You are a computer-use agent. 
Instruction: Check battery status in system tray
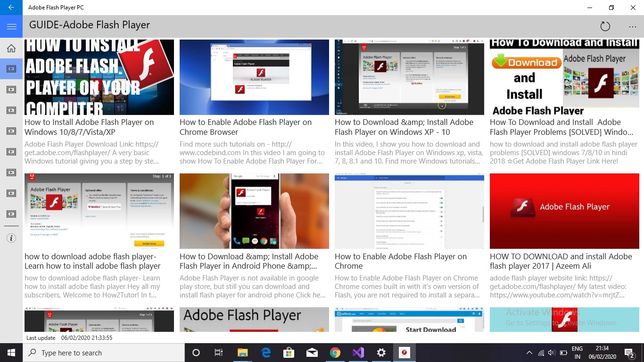coord(562,353)
